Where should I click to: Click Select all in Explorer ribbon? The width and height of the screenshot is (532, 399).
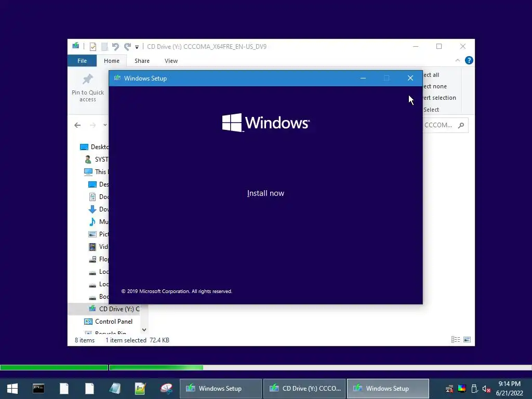(x=431, y=75)
